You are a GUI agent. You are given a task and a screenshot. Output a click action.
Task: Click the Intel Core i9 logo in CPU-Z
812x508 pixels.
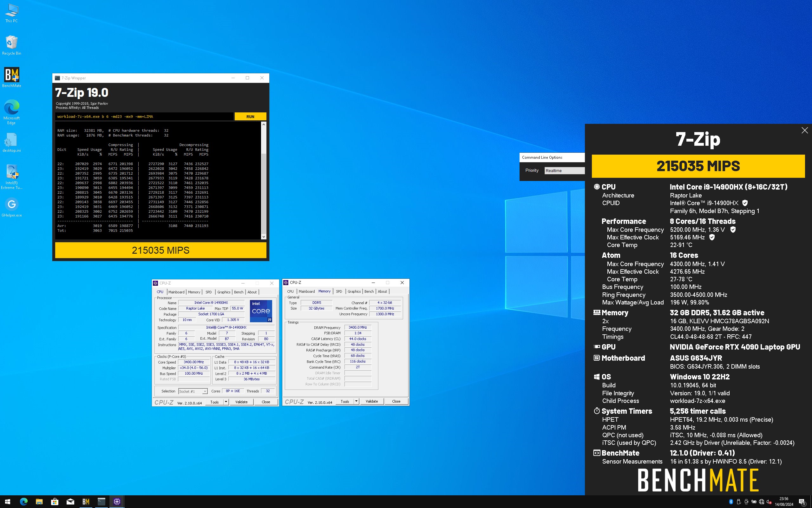click(261, 311)
